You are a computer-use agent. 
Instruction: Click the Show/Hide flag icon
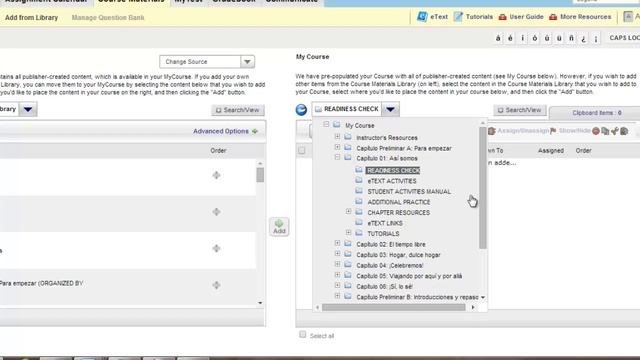point(553,131)
